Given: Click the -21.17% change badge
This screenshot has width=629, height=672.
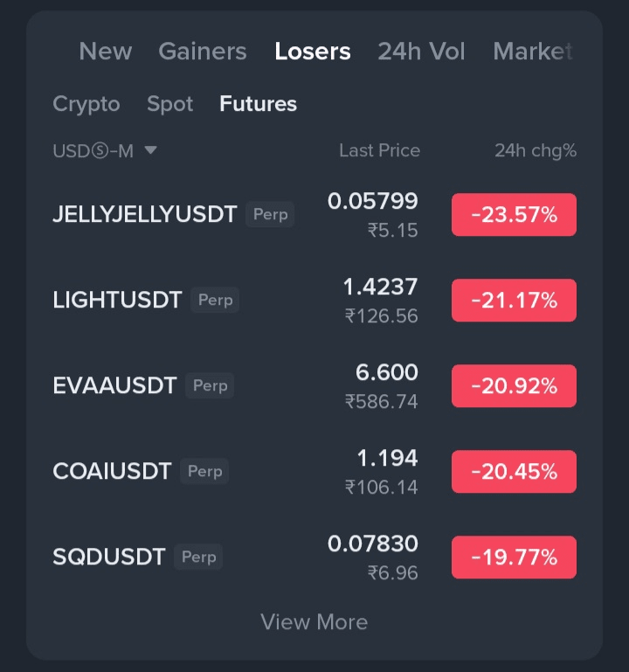Looking at the screenshot, I should point(514,301).
